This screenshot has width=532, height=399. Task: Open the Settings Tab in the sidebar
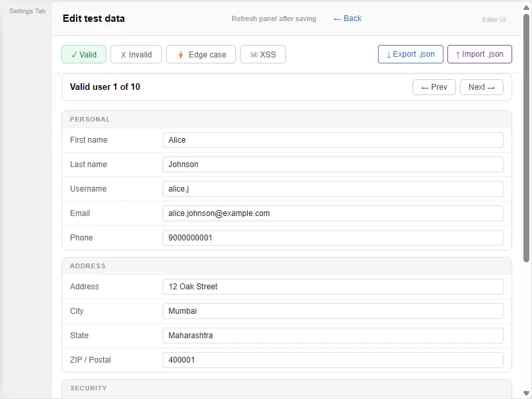[x=27, y=11]
